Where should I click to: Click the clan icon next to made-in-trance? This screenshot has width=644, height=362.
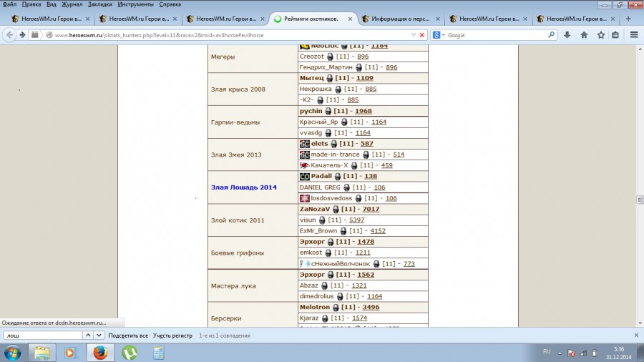pyautogui.click(x=304, y=155)
